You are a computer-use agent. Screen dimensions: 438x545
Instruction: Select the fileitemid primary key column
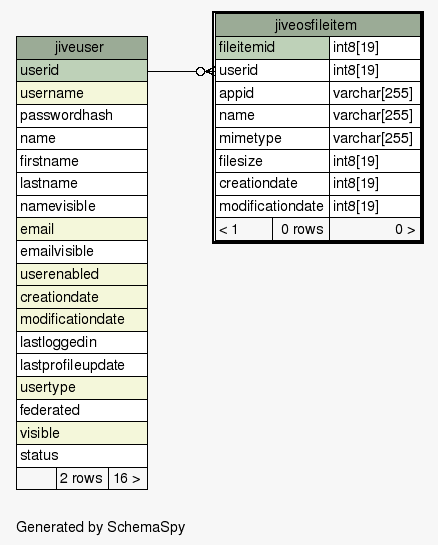(x=273, y=48)
